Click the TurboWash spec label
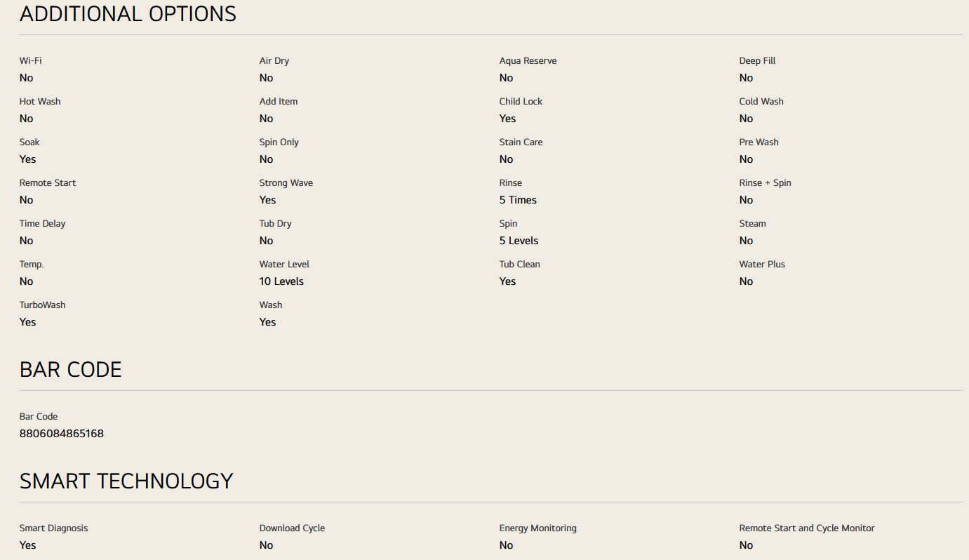Image resolution: width=969 pixels, height=560 pixels. 43,305
